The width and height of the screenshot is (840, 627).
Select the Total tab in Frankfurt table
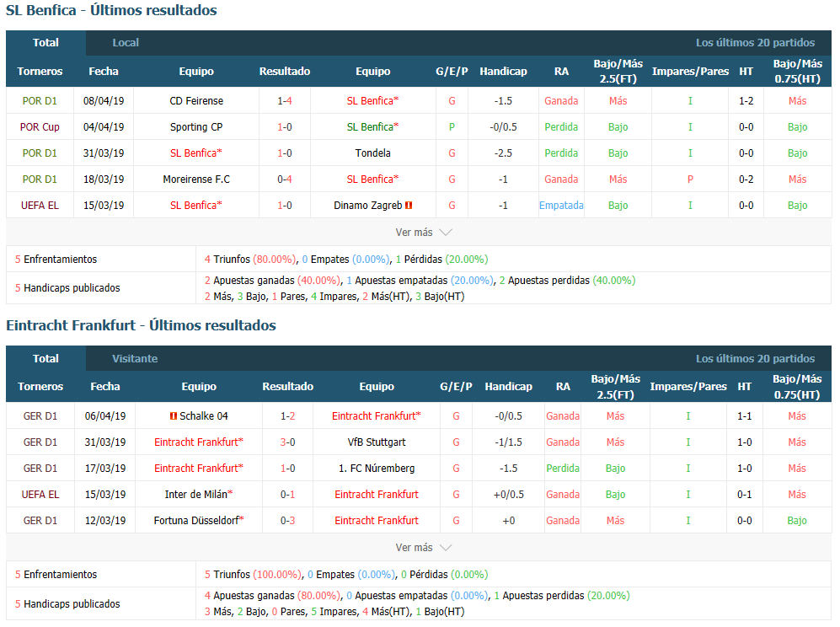[45, 358]
